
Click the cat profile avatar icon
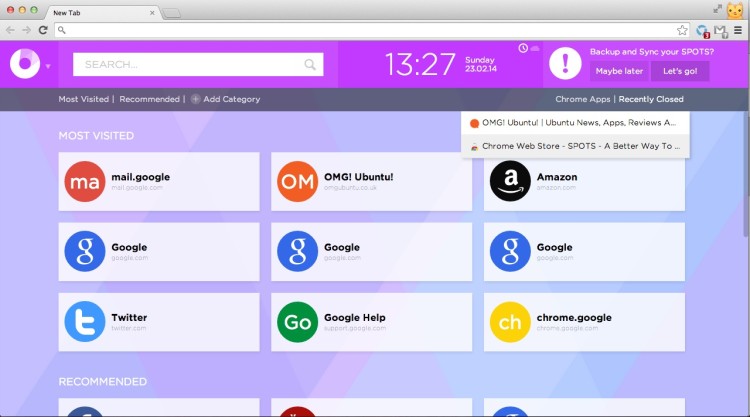point(735,10)
